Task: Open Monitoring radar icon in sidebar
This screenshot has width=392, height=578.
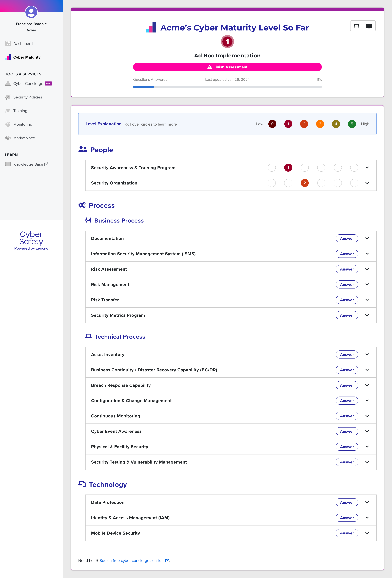Action: coord(8,124)
